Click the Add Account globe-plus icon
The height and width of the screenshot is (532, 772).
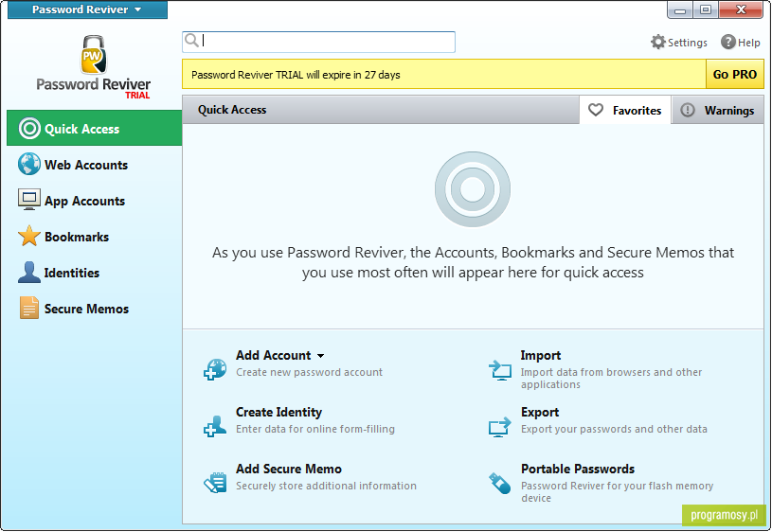[x=215, y=369]
